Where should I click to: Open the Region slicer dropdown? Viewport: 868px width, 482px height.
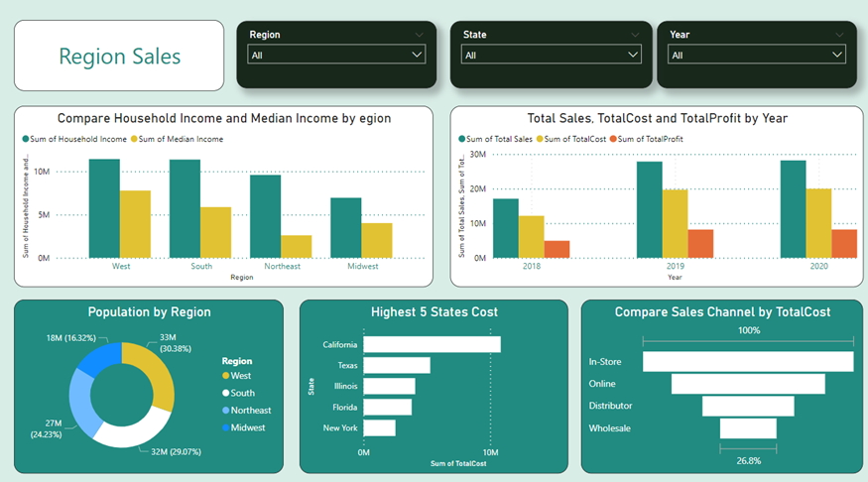(335, 56)
